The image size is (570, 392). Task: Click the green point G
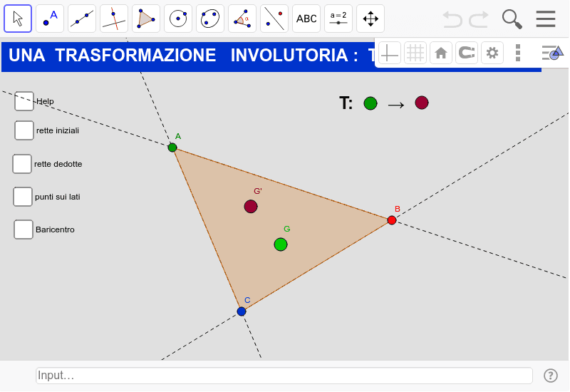(x=281, y=244)
